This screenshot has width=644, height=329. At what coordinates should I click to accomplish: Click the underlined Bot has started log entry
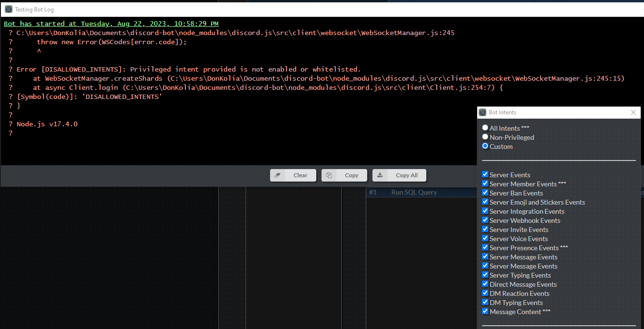click(x=111, y=23)
